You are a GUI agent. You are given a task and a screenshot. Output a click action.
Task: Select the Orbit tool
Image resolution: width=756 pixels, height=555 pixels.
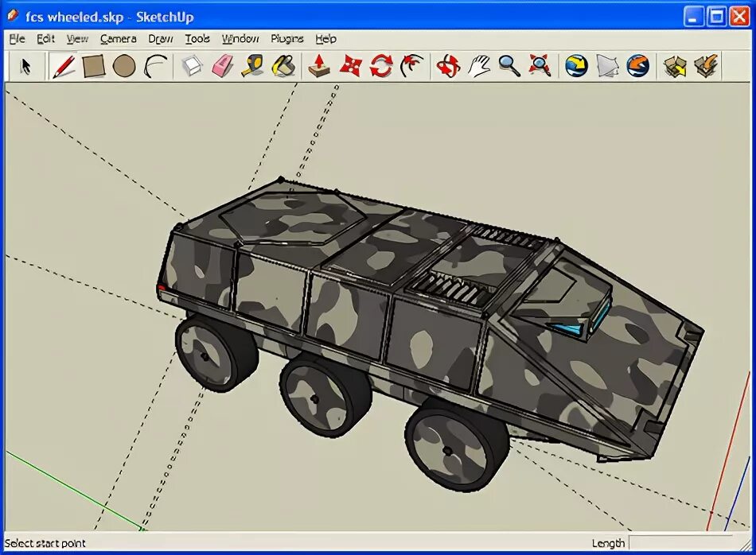[448, 66]
